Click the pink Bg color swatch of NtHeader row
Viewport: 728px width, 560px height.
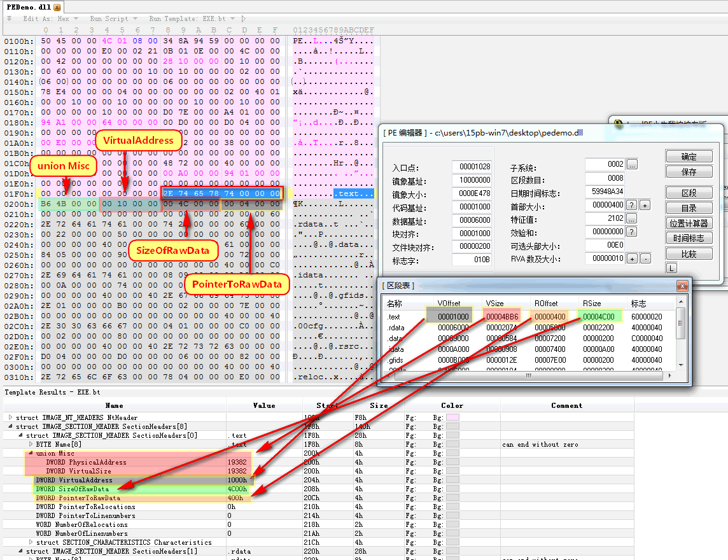452,417
